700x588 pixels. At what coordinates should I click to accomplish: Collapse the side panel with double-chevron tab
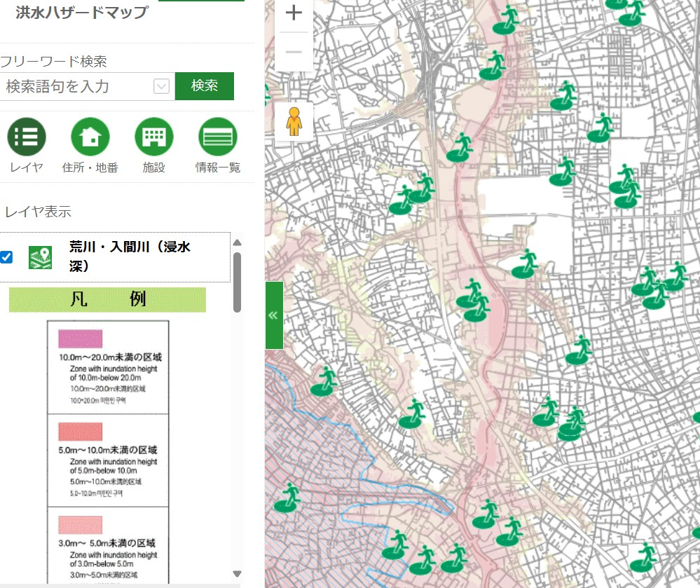273,315
